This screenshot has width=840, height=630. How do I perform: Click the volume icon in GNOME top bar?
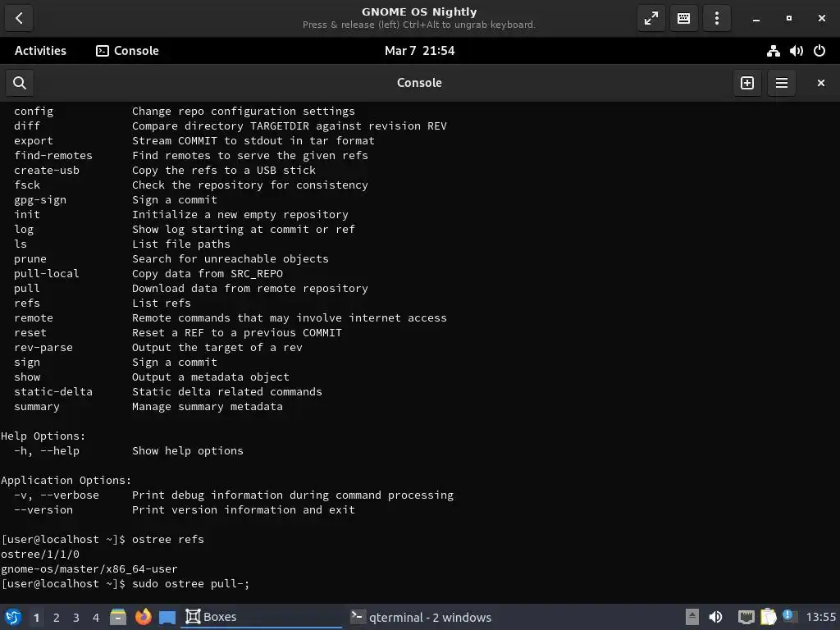tap(796, 51)
